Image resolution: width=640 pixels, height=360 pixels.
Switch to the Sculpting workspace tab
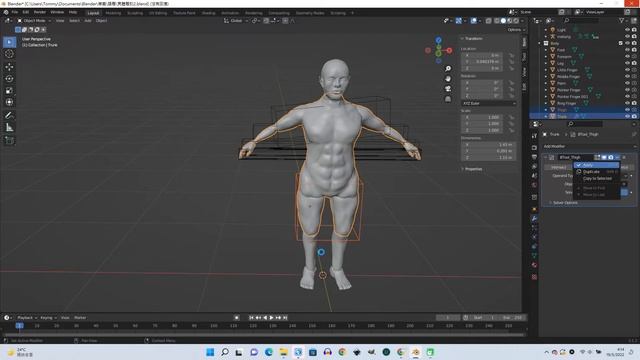point(135,13)
